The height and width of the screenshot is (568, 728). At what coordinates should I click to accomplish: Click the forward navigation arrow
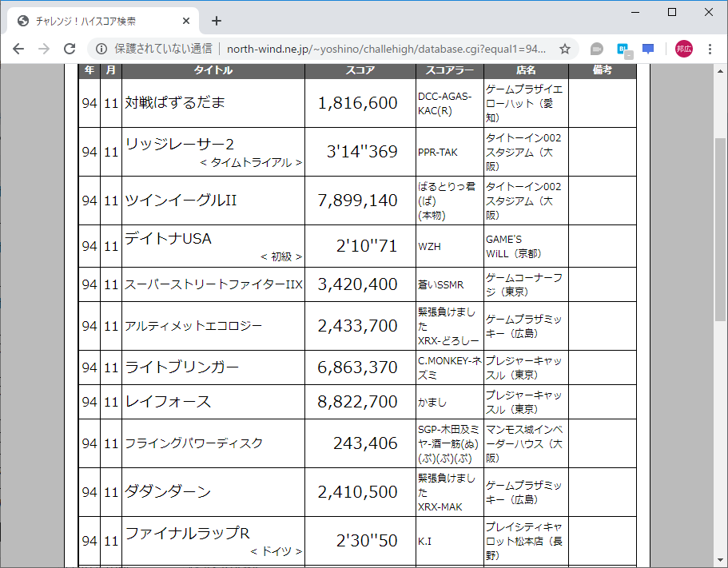(42, 49)
